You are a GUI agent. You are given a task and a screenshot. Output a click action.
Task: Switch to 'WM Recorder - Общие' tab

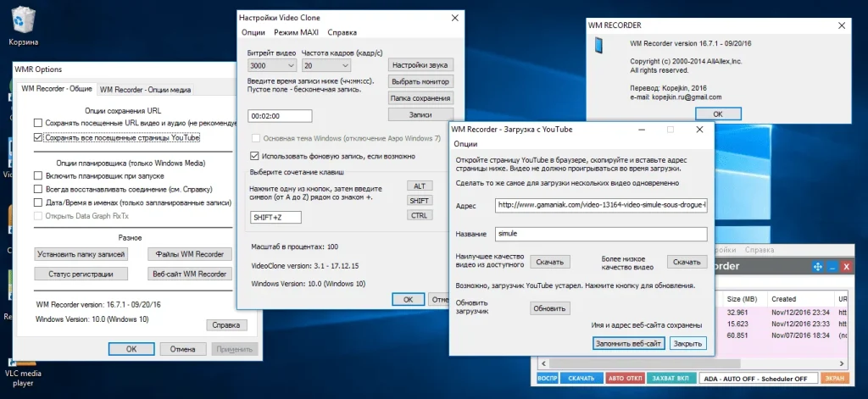[x=57, y=89]
